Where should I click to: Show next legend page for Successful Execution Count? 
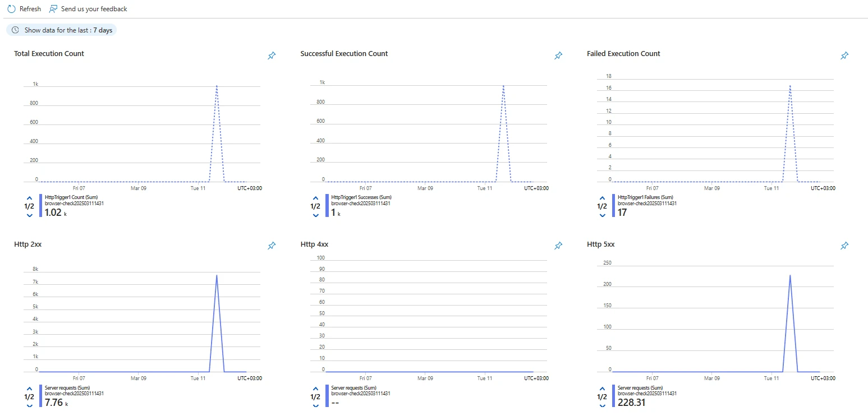(x=315, y=215)
